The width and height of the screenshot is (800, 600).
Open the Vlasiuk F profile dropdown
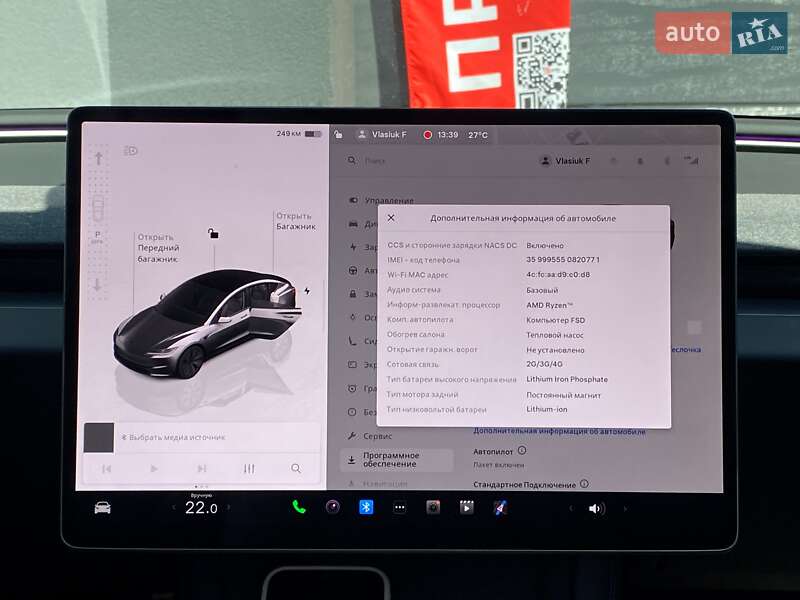click(x=567, y=160)
